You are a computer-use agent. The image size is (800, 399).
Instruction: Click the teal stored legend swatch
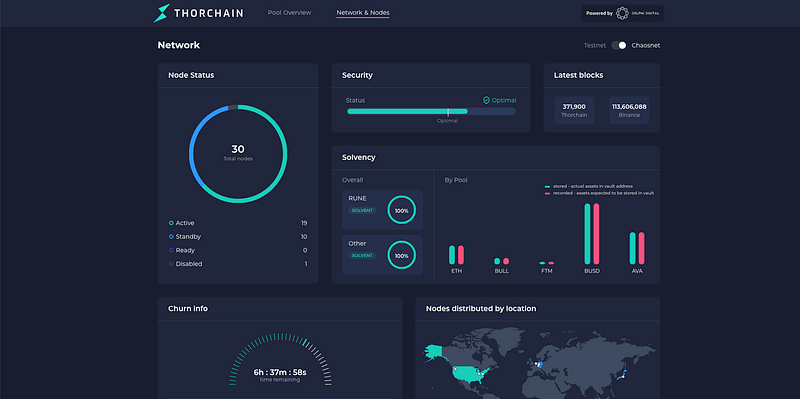pyautogui.click(x=547, y=187)
